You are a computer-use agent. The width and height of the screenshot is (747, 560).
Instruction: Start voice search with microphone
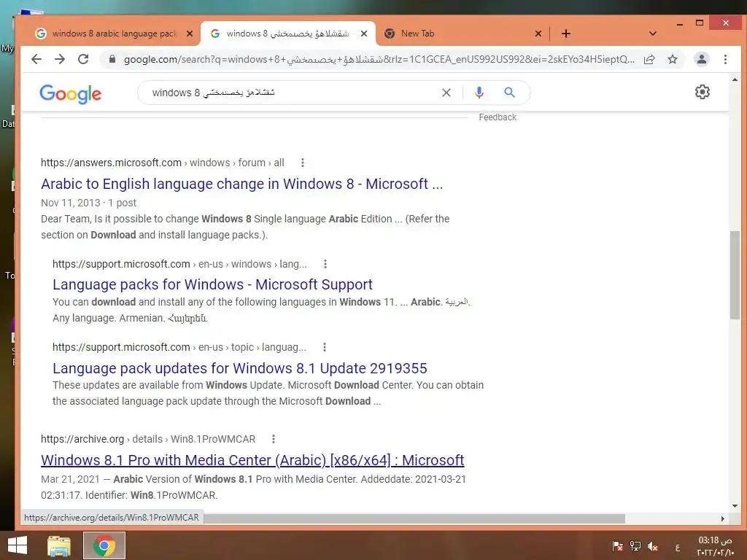coord(479,93)
